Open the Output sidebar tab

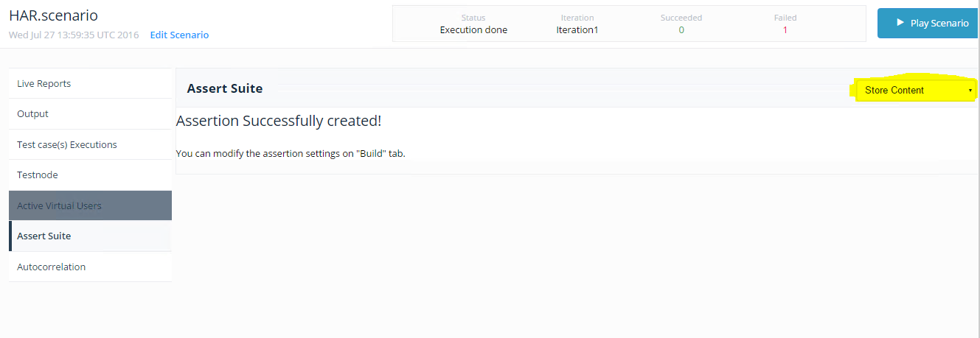click(90, 114)
